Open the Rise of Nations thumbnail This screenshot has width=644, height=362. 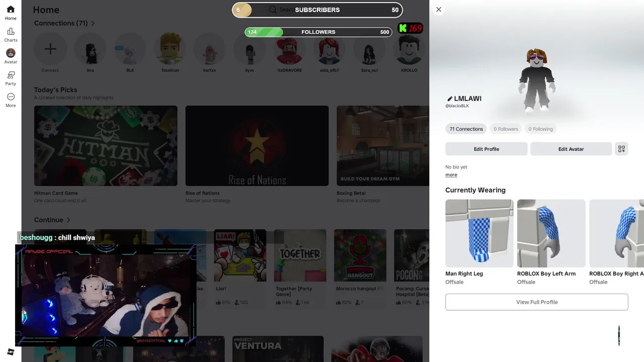click(x=257, y=146)
